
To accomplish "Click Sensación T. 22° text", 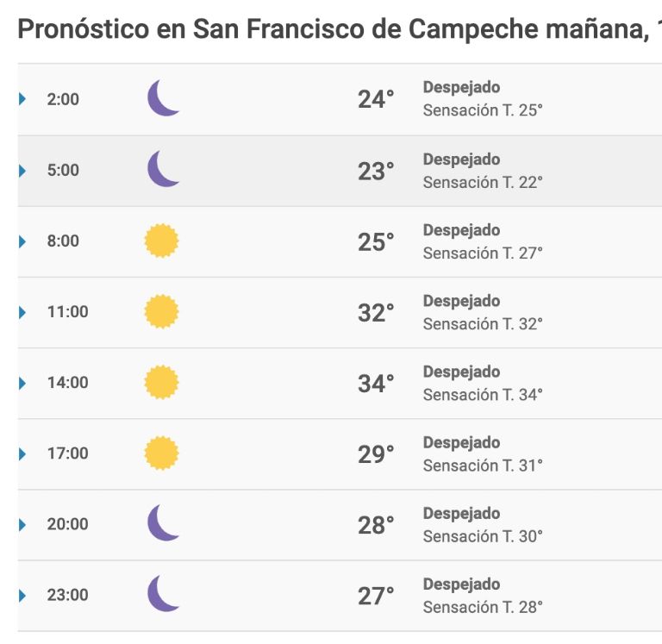I will (x=483, y=183).
